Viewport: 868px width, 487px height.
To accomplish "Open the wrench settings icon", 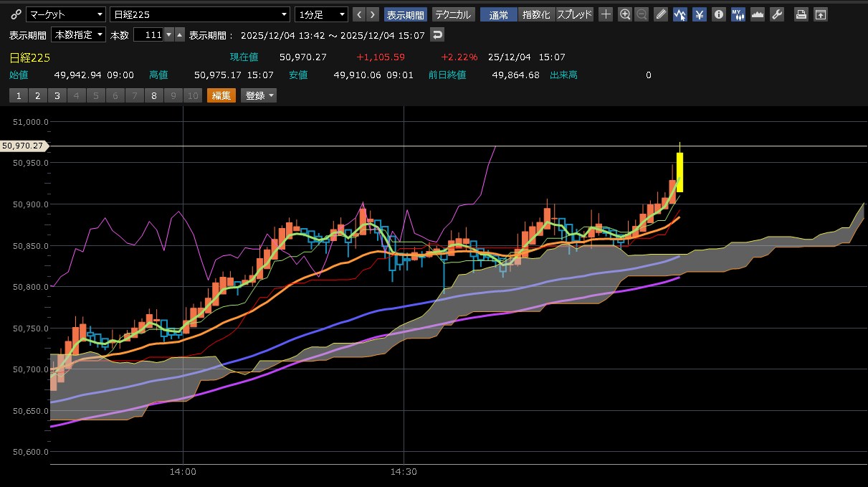I will (x=777, y=14).
